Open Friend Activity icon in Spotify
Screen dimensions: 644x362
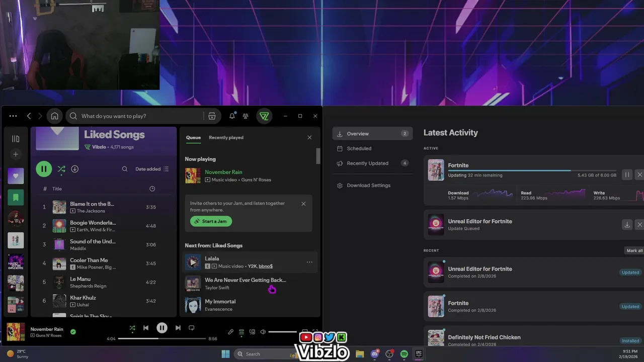coord(246,116)
